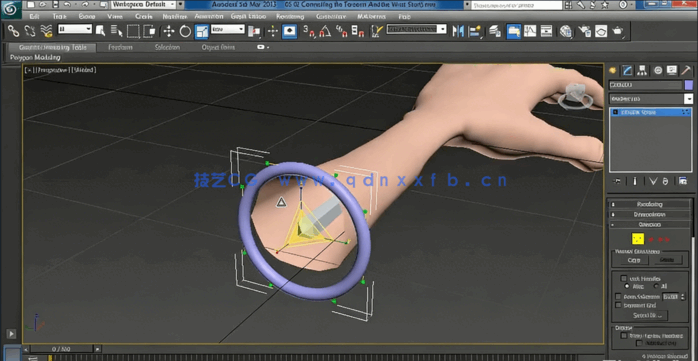Click the Select and Link tool
Screen dimensions: 698x361
click(14, 31)
